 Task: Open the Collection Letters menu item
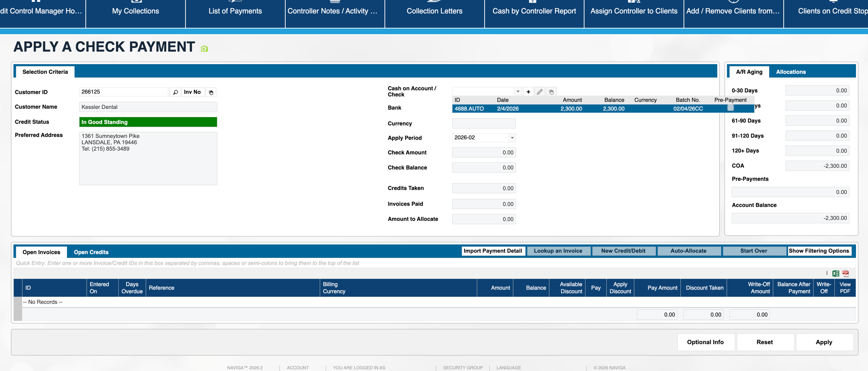434,11
